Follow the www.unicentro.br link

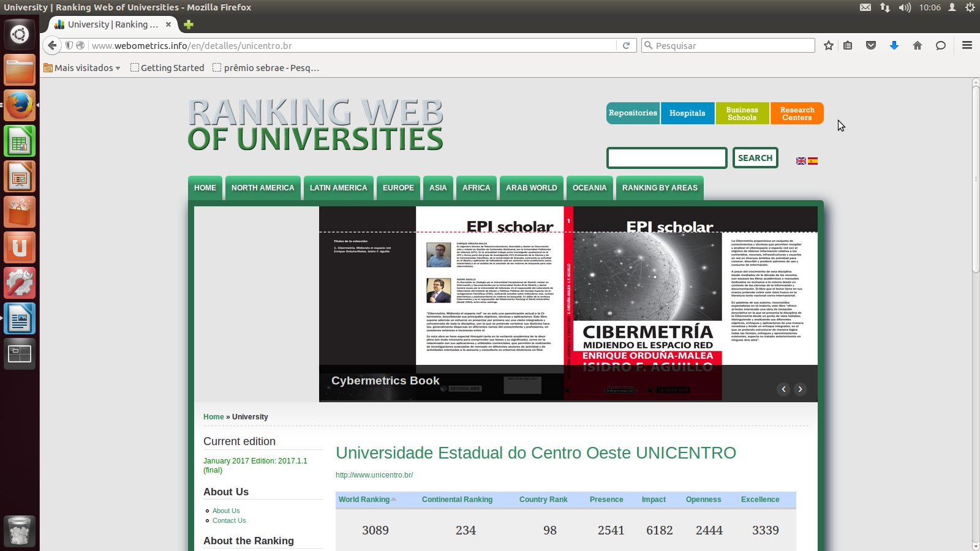pos(374,475)
